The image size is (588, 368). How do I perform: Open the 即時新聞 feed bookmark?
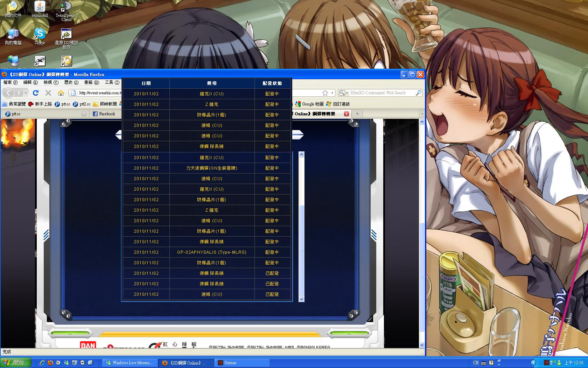(105, 104)
